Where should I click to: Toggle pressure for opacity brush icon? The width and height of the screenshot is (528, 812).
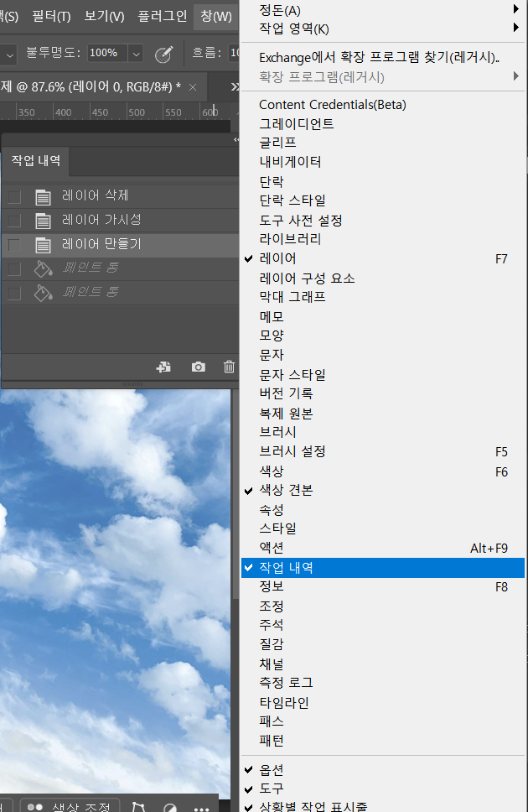[x=163, y=54]
